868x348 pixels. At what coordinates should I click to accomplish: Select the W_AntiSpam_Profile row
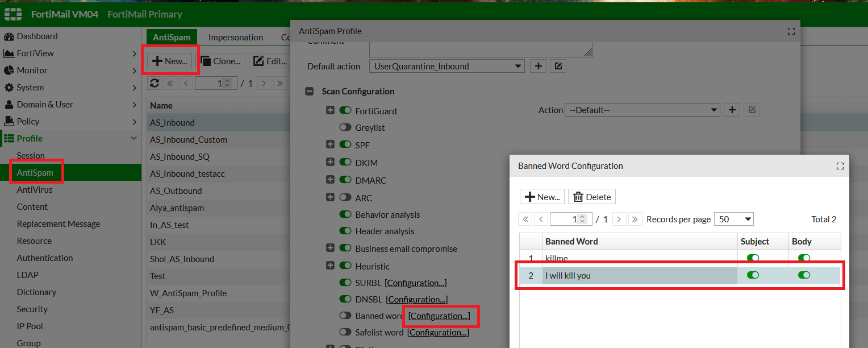219,293
